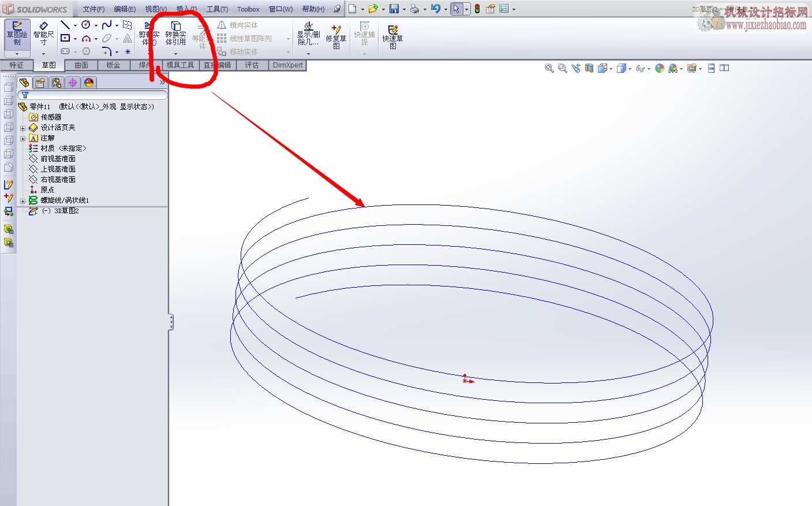
Task: Expand the 注解 tree node
Action: tap(23, 139)
